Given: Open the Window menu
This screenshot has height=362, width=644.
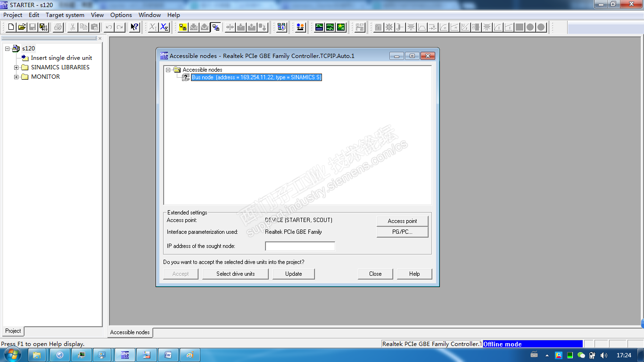Looking at the screenshot, I should point(150,15).
